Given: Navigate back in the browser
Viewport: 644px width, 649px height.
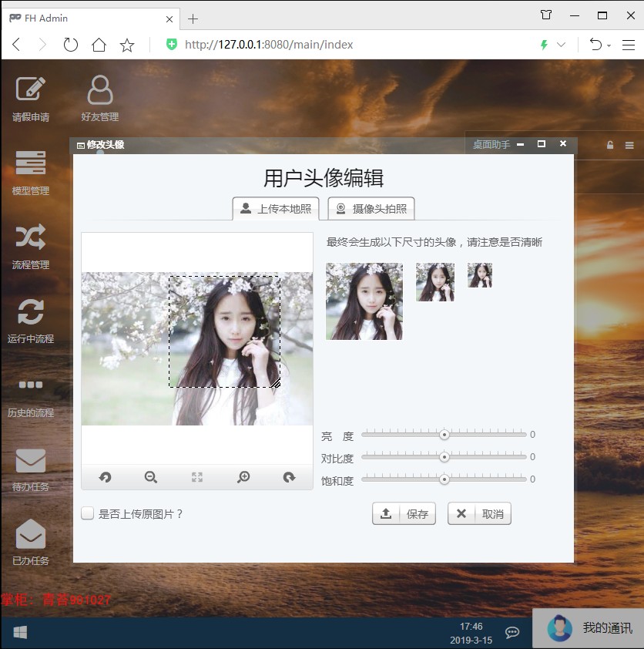Looking at the screenshot, I should coord(16,44).
